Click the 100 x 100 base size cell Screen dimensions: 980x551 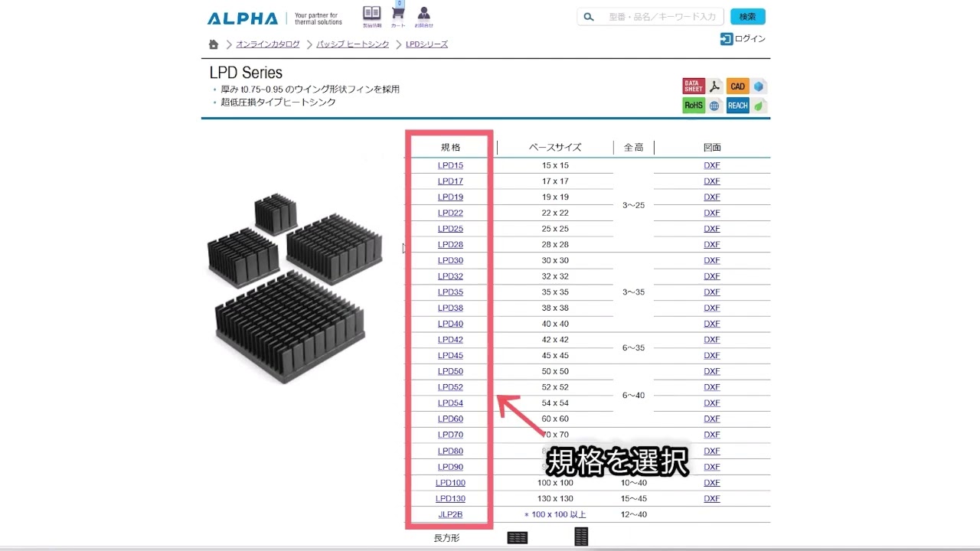pyautogui.click(x=555, y=483)
